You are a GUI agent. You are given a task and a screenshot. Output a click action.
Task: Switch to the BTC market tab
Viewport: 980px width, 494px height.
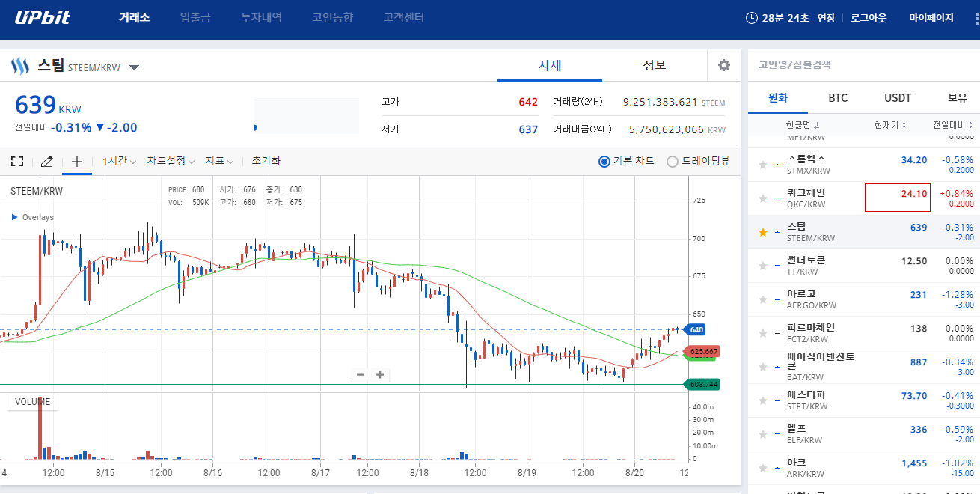[837, 98]
